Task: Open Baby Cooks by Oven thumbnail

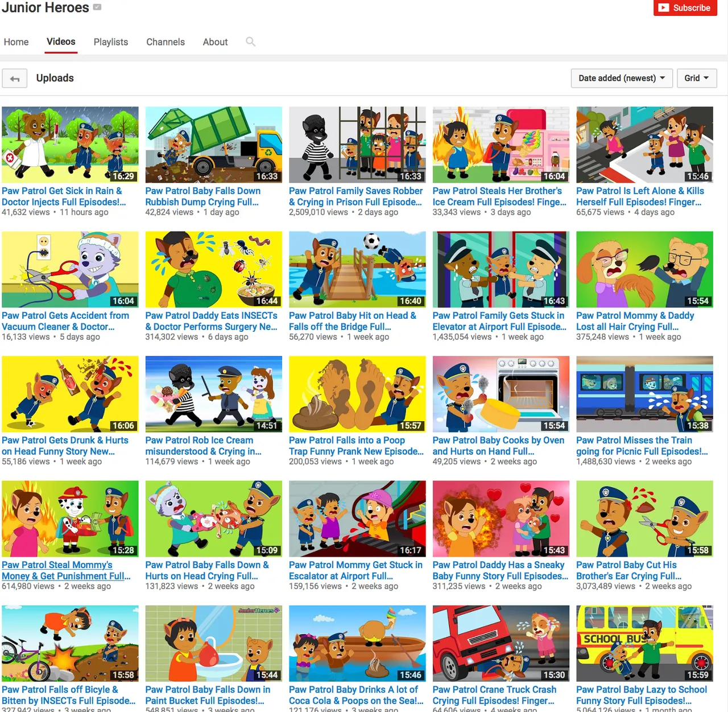Action: pos(501,394)
